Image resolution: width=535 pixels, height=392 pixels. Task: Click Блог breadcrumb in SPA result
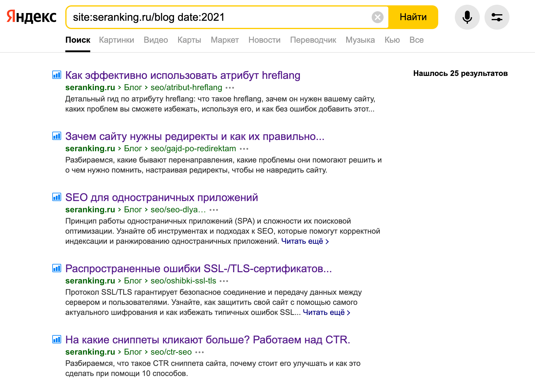(x=133, y=210)
